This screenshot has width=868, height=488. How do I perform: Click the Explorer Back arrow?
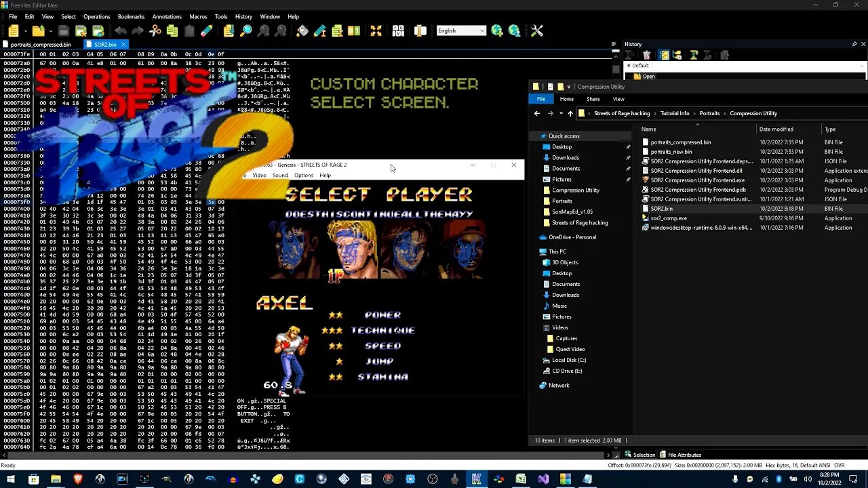click(537, 113)
